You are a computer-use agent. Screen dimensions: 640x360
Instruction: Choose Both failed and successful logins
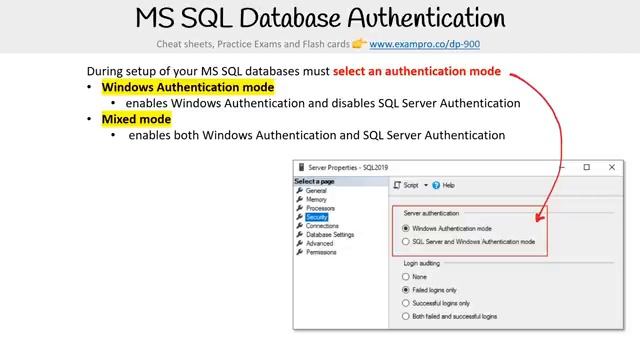[405, 316]
